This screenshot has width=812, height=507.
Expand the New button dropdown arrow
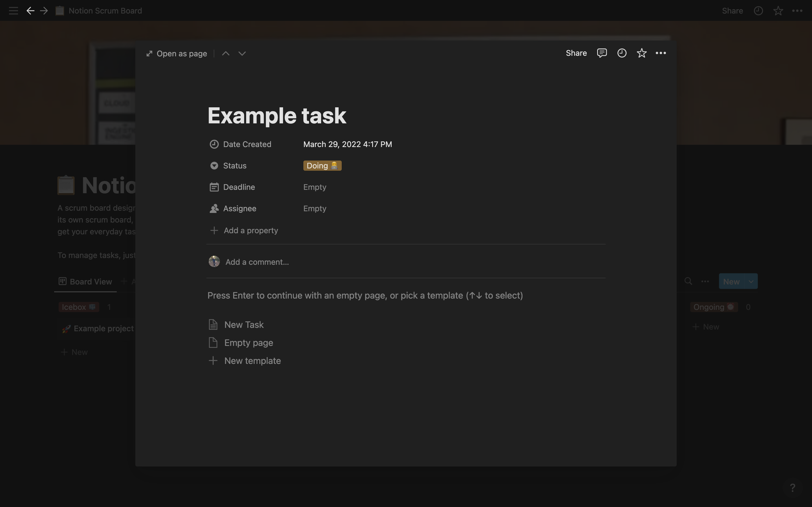(751, 282)
